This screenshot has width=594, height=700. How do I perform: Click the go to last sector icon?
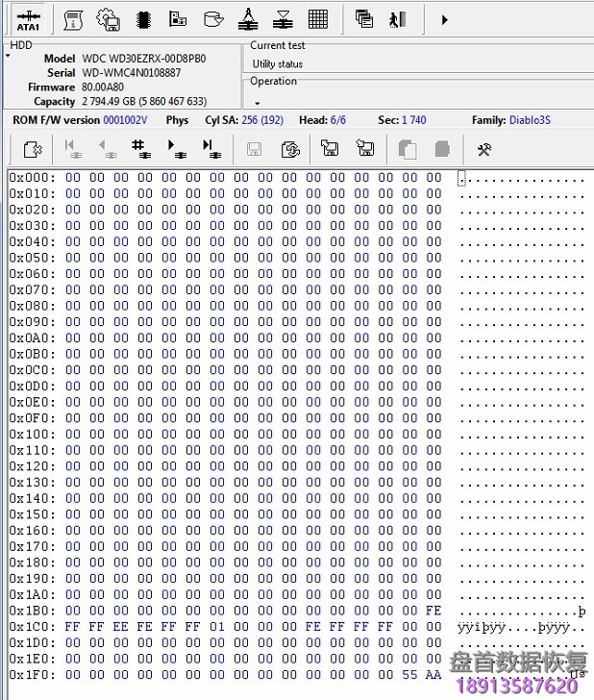(211, 149)
